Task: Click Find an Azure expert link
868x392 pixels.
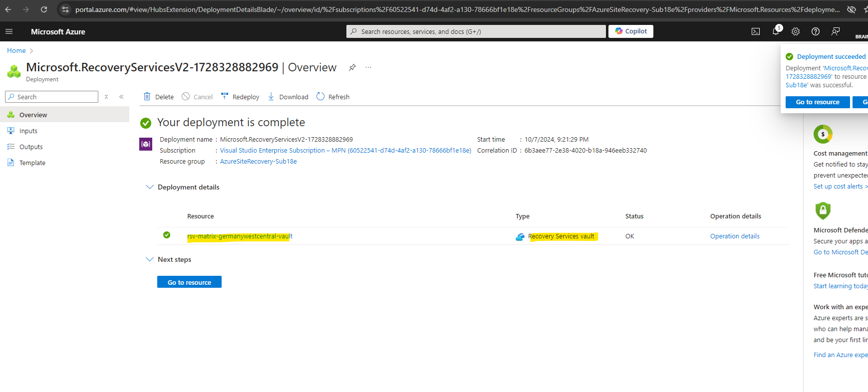Action: click(841, 355)
